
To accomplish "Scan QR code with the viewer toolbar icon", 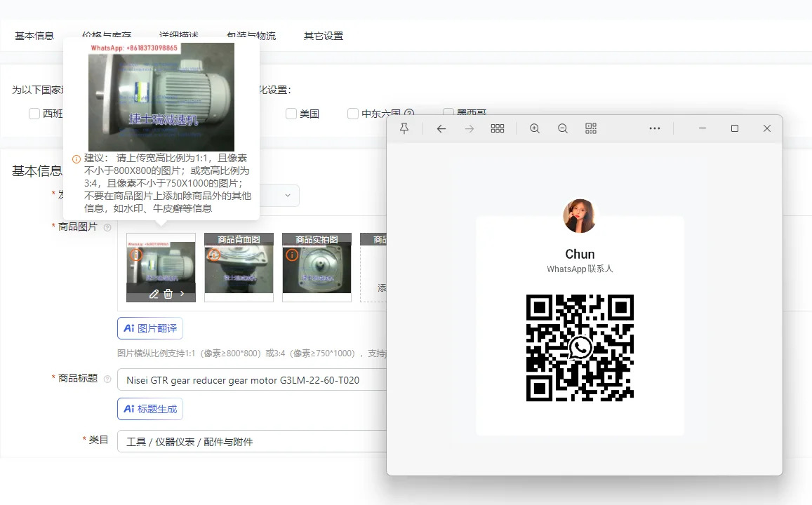I will [x=591, y=128].
